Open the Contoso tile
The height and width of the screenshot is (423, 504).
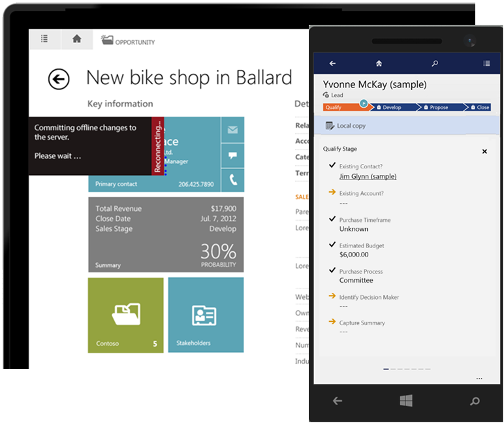click(x=125, y=315)
